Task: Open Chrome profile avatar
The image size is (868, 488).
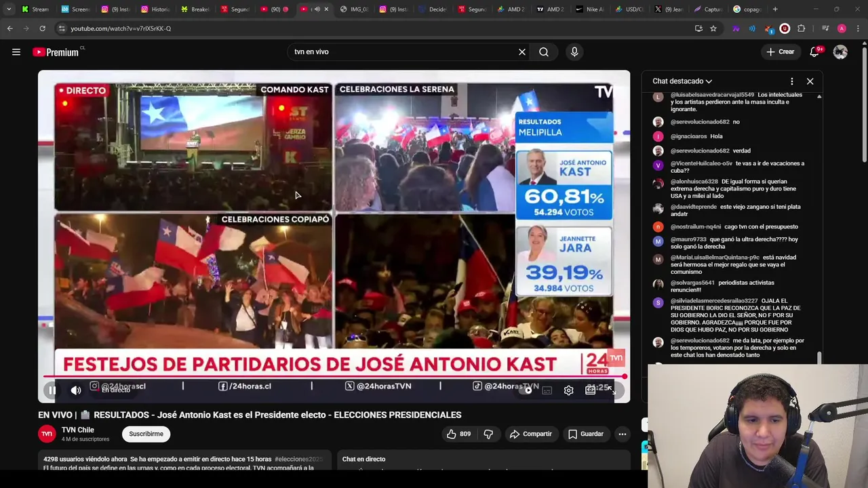Action: click(842, 28)
